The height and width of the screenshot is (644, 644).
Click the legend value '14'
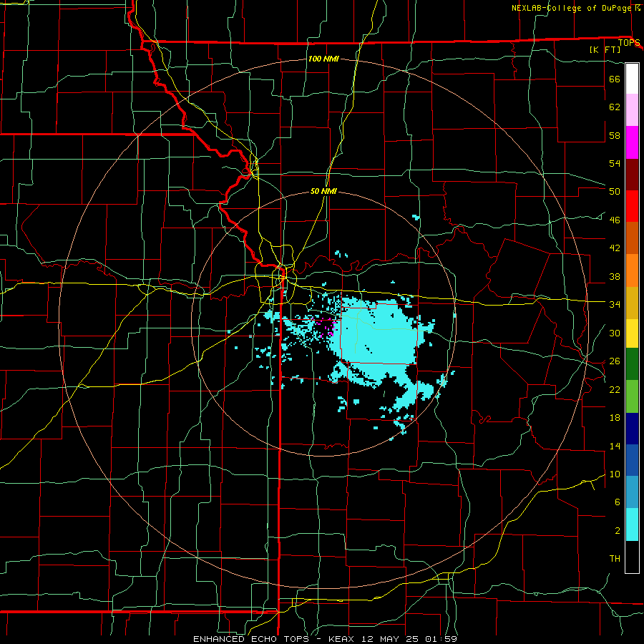[615, 446]
